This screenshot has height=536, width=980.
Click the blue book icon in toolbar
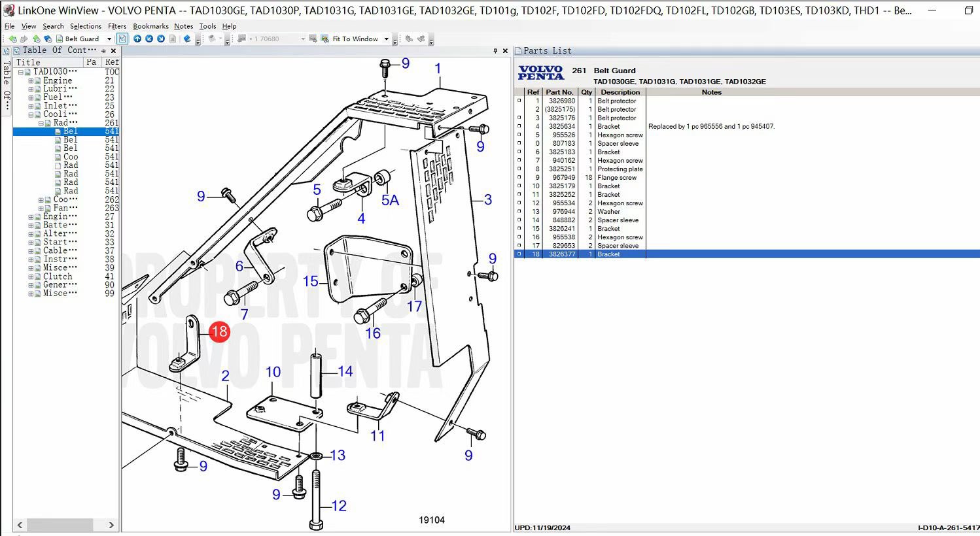(187, 39)
